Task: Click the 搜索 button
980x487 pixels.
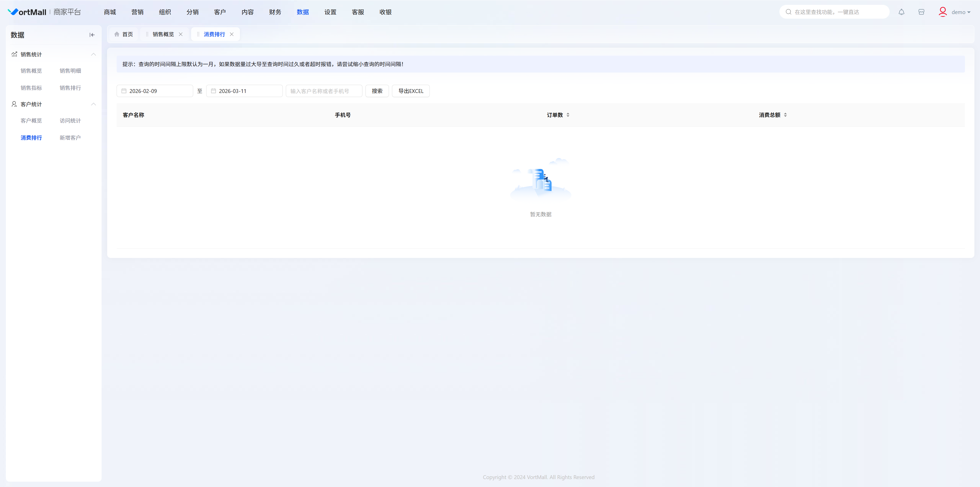Action: (x=377, y=91)
